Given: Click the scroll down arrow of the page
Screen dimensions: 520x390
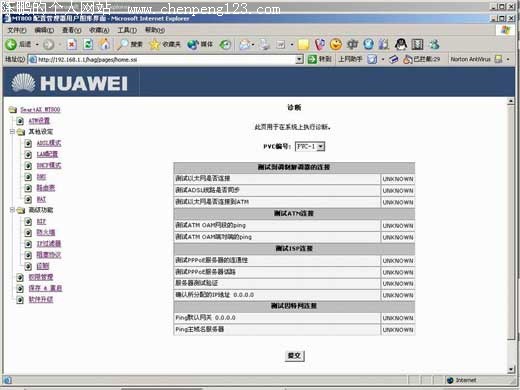Looking at the screenshot, I should [x=511, y=369].
